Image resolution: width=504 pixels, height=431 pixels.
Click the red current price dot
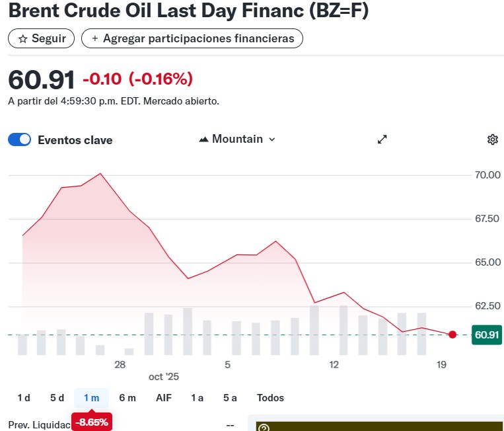(x=452, y=334)
